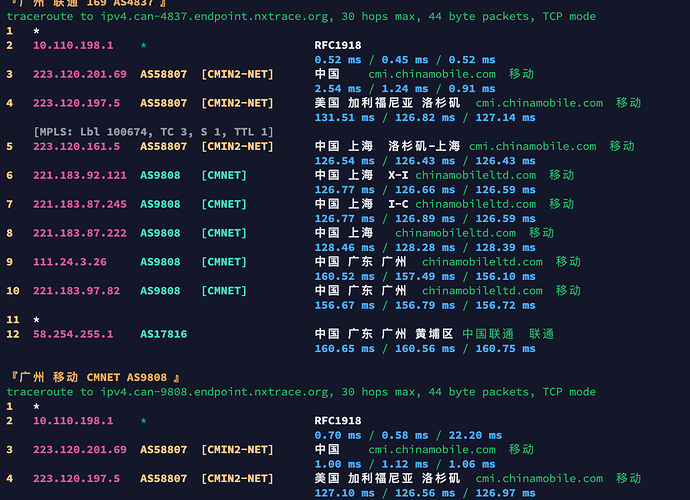690x500 pixels.
Task: Select latency value 160.65 ms
Action: (x=345, y=349)
